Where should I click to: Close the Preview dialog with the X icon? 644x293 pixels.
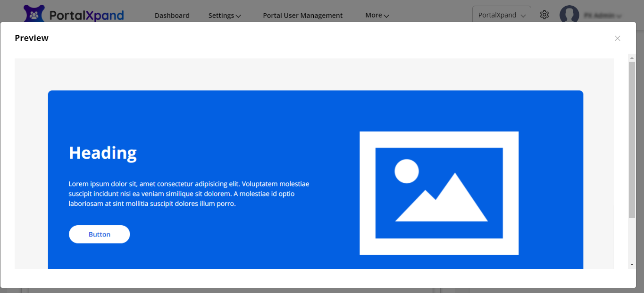click(x=617, y=38)
